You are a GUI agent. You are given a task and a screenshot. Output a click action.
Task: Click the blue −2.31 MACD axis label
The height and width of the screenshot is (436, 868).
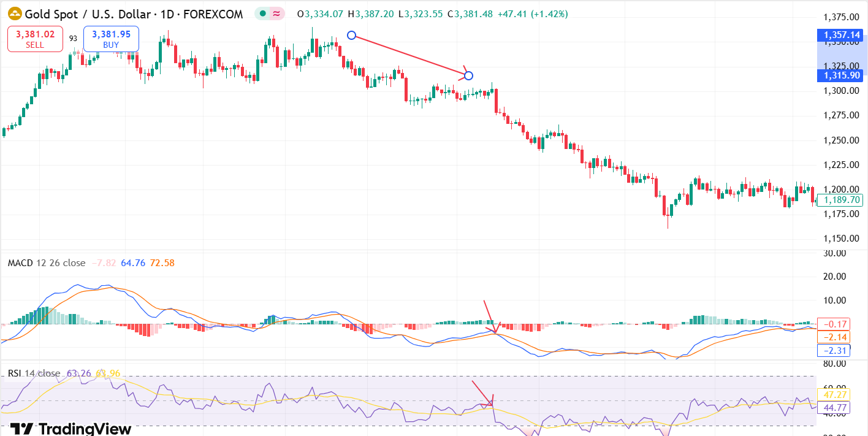click(x=834, y=351)
